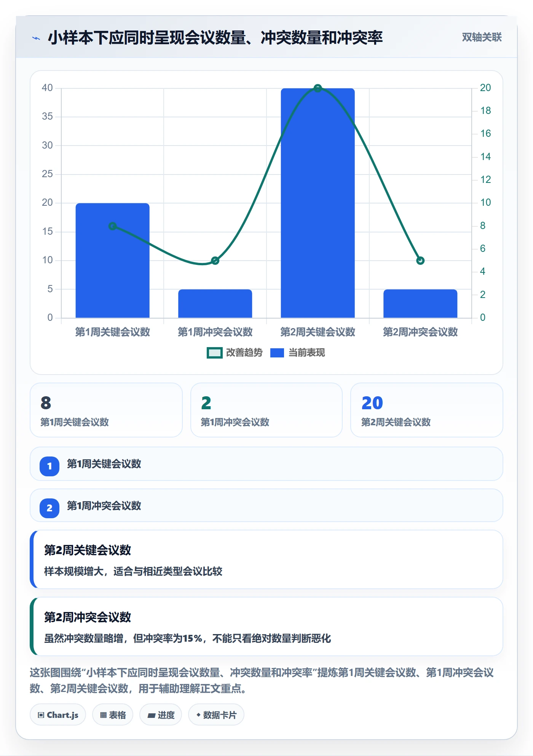Click line point over 第2周冲突会议数 bar
533x756 pixels.
pos(420,261)
